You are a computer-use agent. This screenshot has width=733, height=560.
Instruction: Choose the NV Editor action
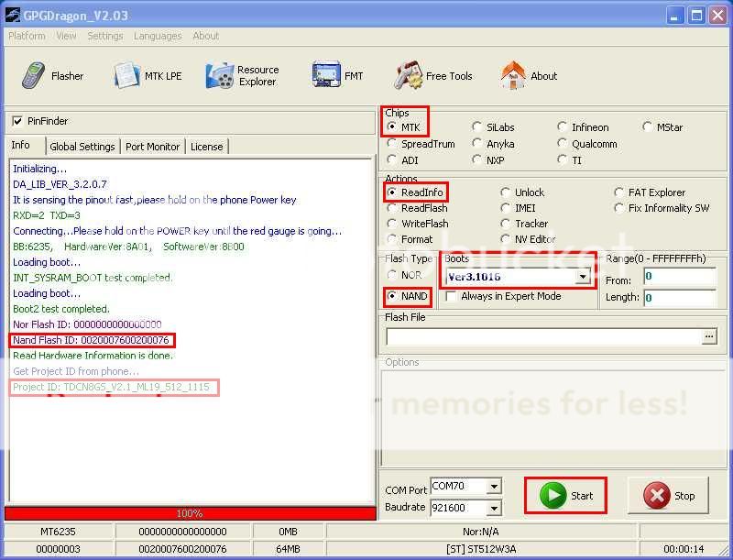pyautogui.click(x=506, y=239)
